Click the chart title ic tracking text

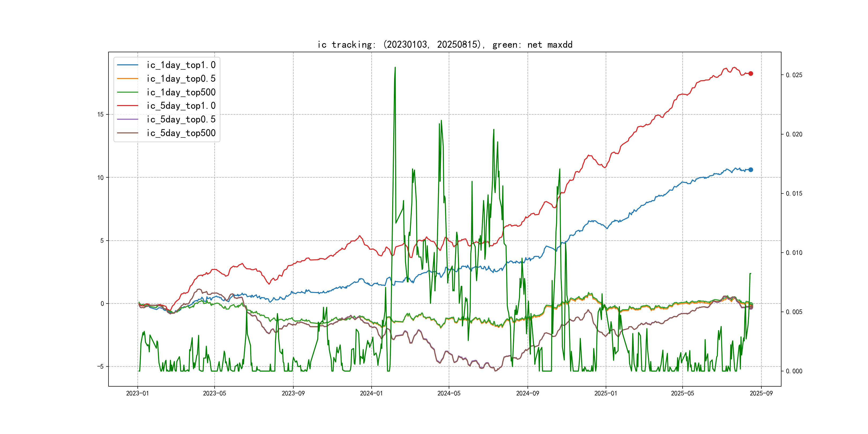pos(445,44)
